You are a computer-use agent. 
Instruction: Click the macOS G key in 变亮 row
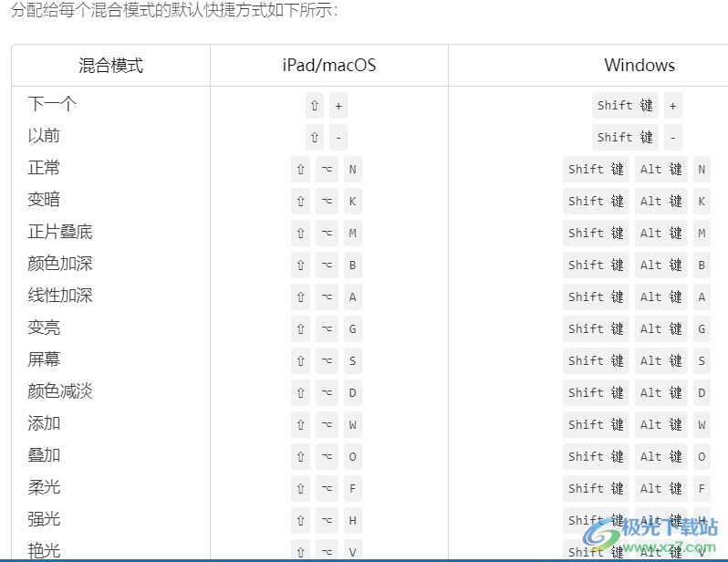point(352,329)
